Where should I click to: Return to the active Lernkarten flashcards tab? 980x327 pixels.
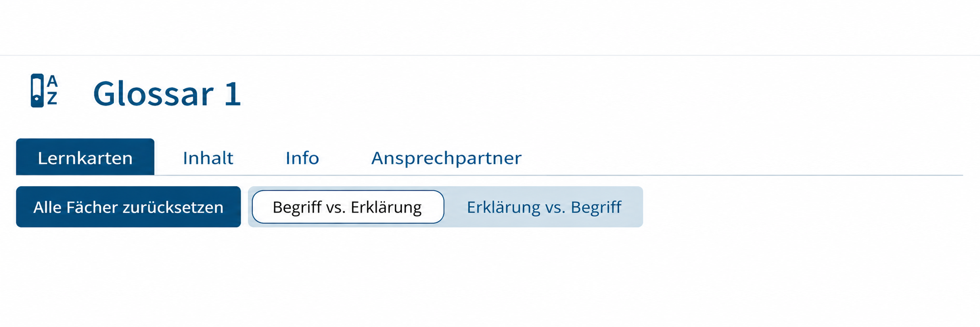(85, 157)
